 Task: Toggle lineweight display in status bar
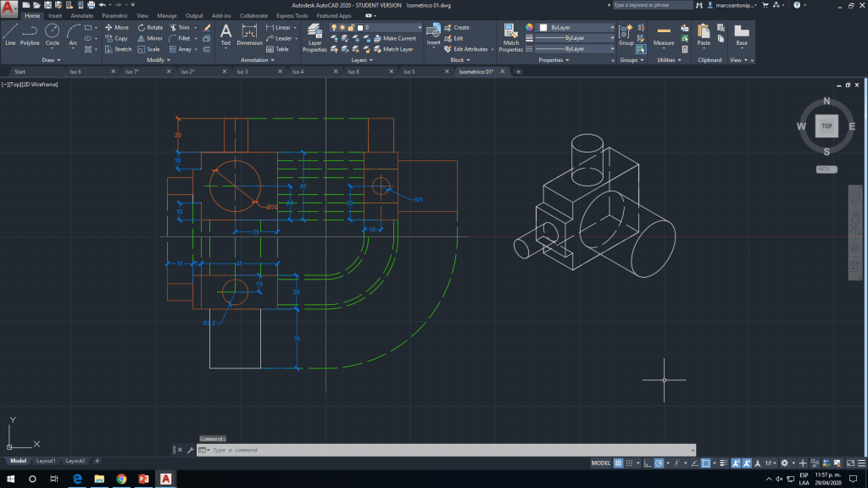pos(723,463)
